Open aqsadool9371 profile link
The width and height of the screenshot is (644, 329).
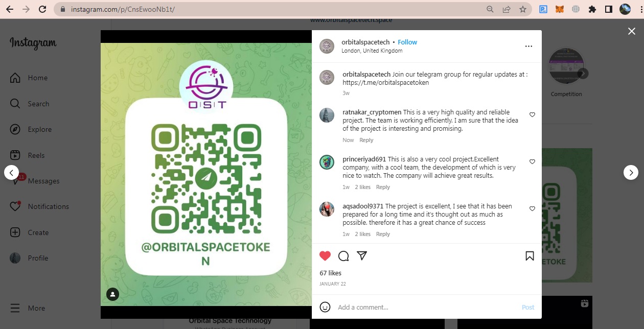(363, 206)
